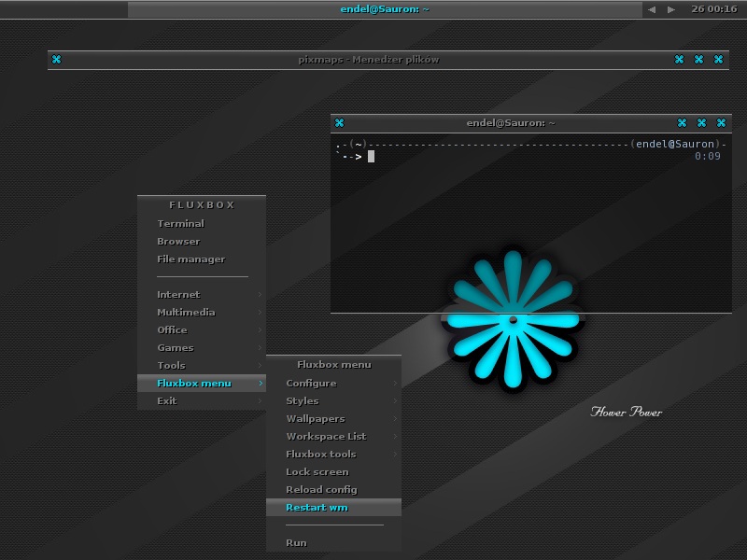Click the first of three right X icons on terminal
Screen dimensions: 747x560
pos(683,123)
